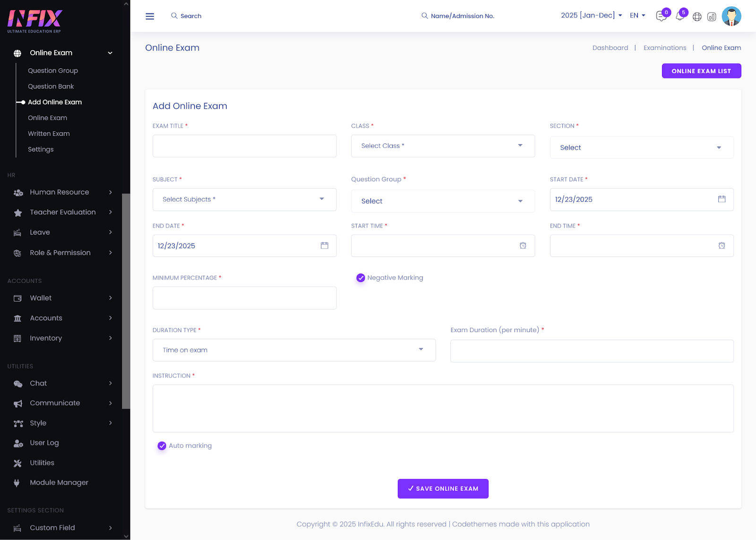The height and width of the screenshot is (540, 756).
Task: Uncheck the Negative Marking checkbox
Action: (x=361, y=278)
